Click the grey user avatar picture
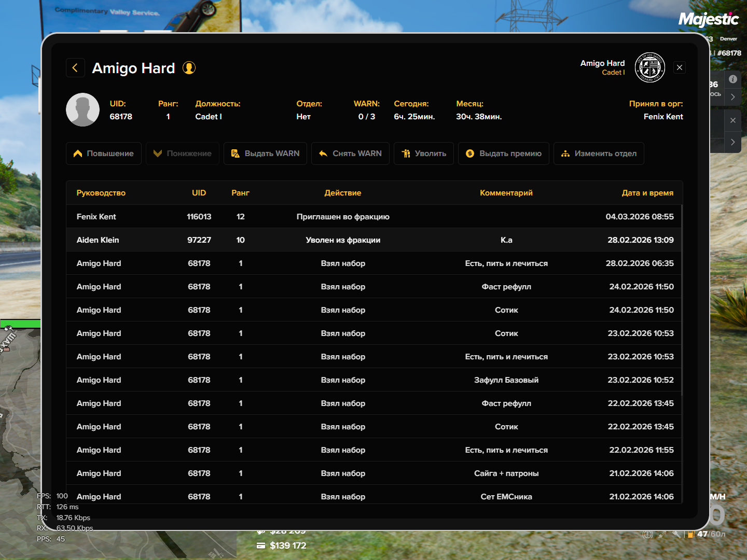The height and width of the screenshot is (560, 747). pyautogui.click(x=82, y=110)
